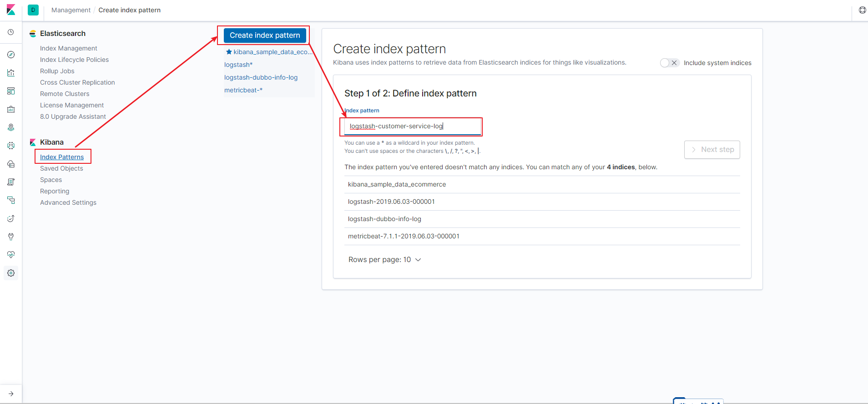The image size is (868, 404).
Task: Open the Recently viewed clock icon
Action: 11,32
